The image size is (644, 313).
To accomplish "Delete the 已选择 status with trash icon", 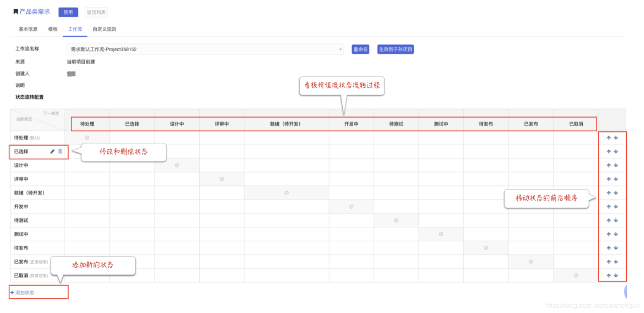I will click(x=60, y=151).
